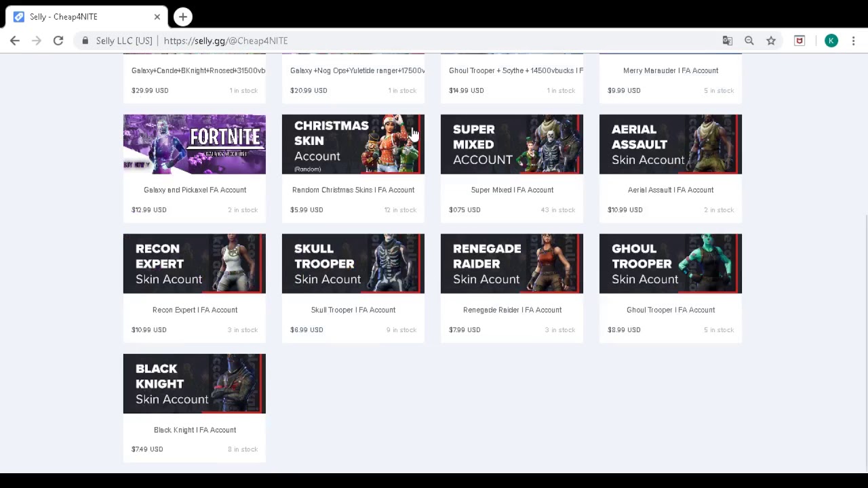Click the $12.99 USD price

click(x=149, y=210)
